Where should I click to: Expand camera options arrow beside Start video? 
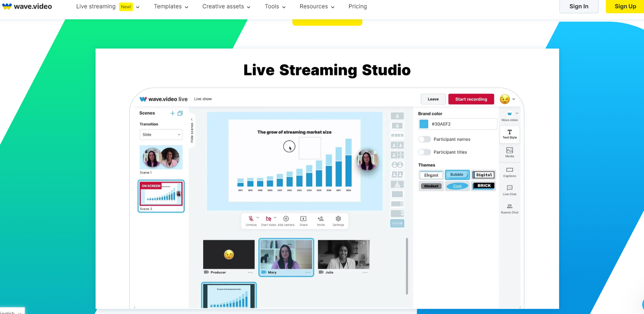(x=275, y=218)
